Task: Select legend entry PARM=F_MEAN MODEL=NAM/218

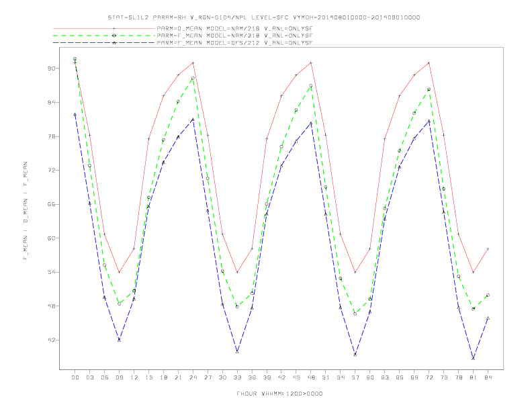Action: tap(234, 36)
